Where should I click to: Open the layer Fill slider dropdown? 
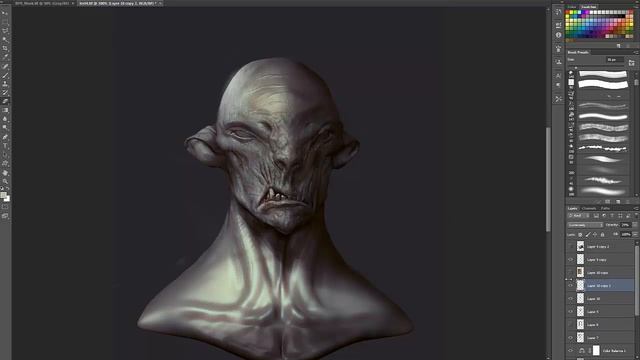635,235
